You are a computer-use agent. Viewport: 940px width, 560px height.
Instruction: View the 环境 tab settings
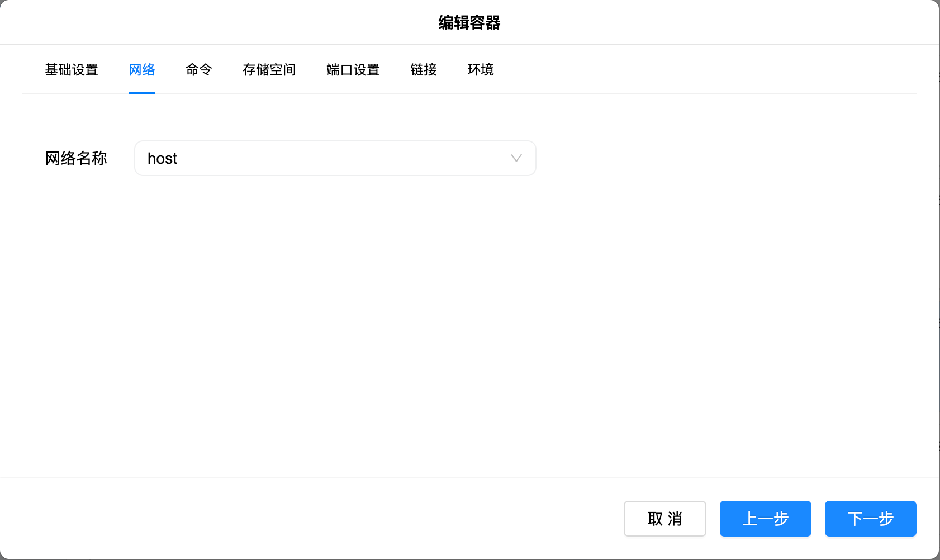coord(480,69)
